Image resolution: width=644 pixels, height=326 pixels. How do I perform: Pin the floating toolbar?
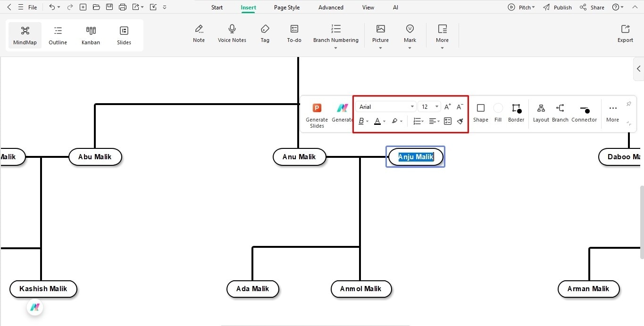(628, 104)
